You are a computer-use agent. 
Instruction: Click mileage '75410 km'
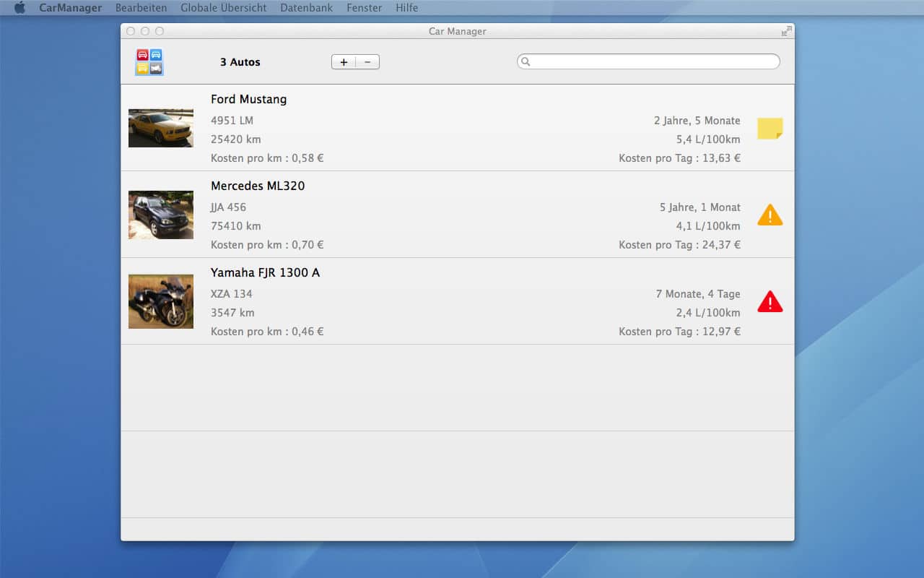click(x=236, y=226)
